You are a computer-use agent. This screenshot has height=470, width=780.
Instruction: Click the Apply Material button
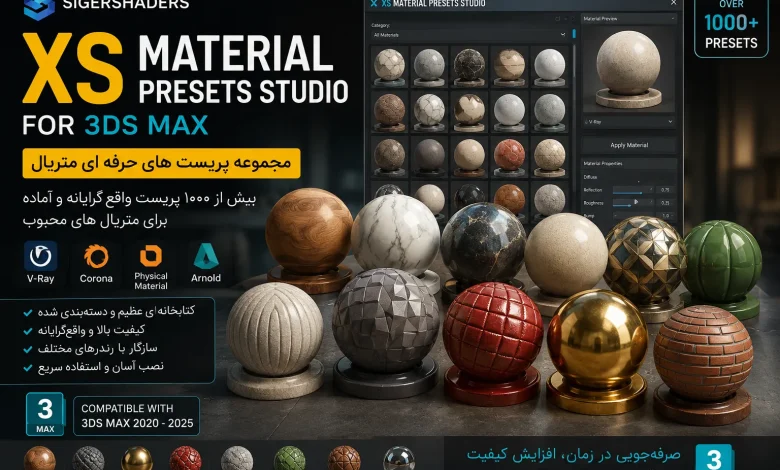pyautogui.click(x=629, y=145)
